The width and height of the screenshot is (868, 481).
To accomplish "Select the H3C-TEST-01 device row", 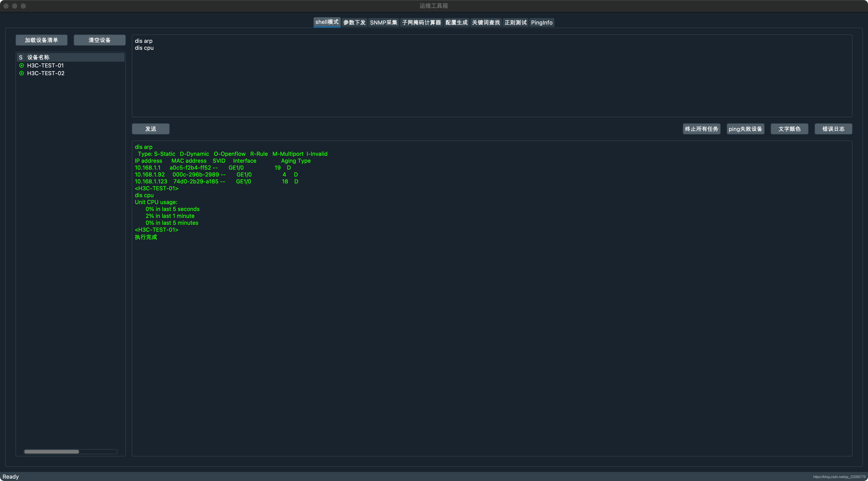I will [45, 65].
